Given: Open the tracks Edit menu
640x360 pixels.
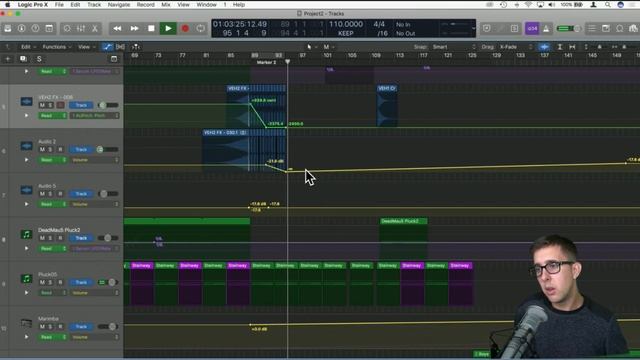Looking at the screenshot, I should pyautogui.click(x=28, y=47).
